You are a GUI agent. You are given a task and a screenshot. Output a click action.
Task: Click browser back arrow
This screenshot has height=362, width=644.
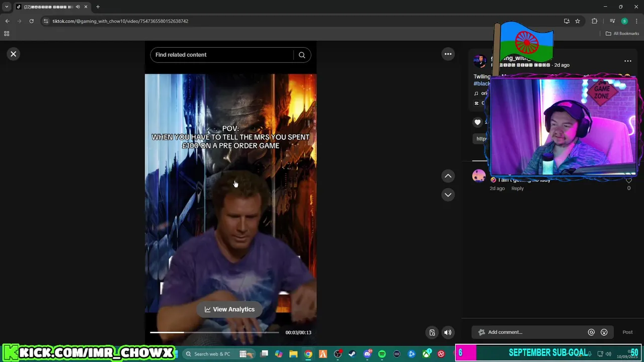(x=7, y=21)
